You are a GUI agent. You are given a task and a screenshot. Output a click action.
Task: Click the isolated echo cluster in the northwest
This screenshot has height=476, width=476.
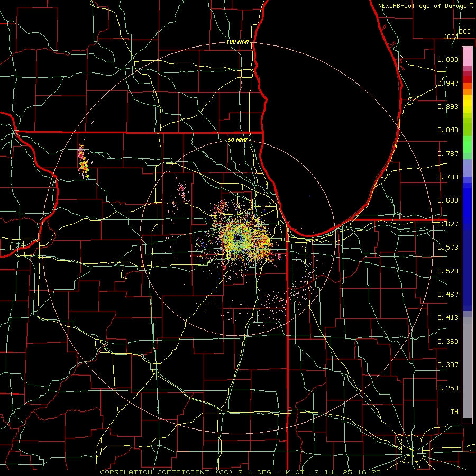click(84, 162)
